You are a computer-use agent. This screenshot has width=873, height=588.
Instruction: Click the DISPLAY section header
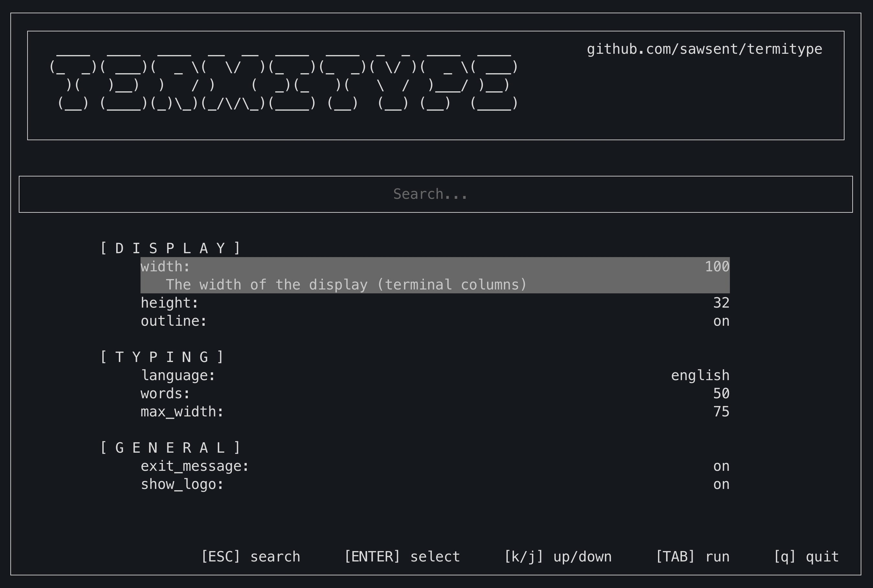pos(170,249)
